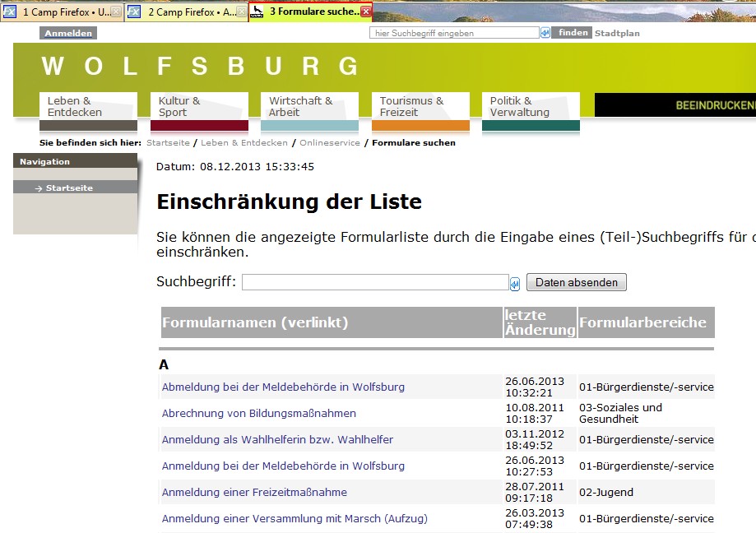The image size is (756, 533).
Task: Click the letzte Änderung column header
Action: tap(540, 322)
